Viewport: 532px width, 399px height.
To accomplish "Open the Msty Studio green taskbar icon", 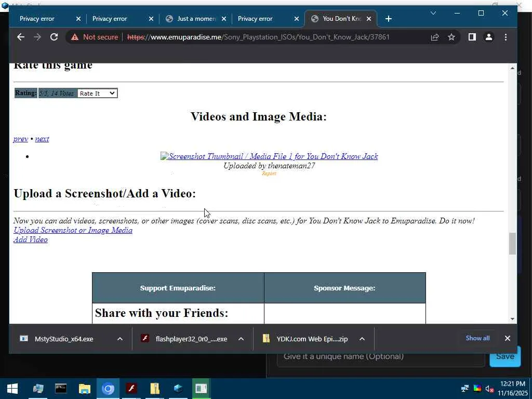I will (201, 389).
